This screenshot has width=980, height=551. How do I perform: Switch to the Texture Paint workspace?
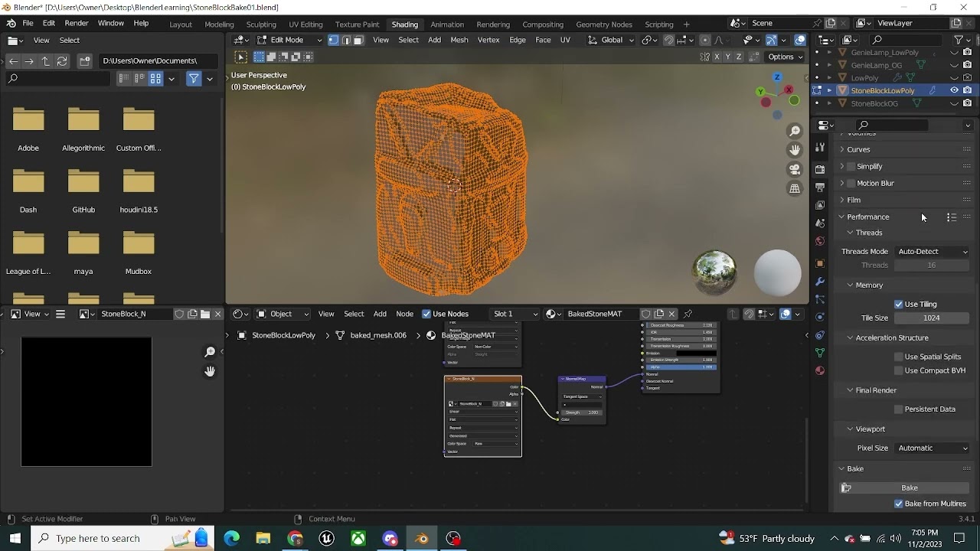[x=357, y=24]
